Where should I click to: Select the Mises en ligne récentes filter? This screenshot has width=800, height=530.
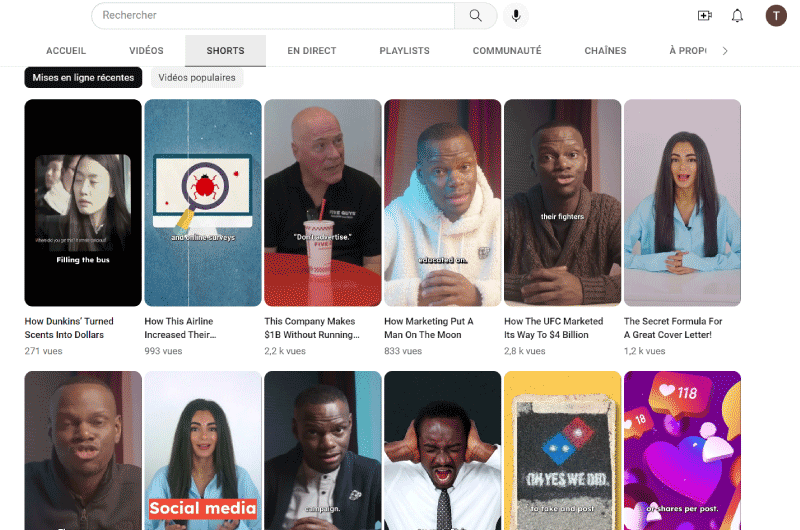[83, 78]
